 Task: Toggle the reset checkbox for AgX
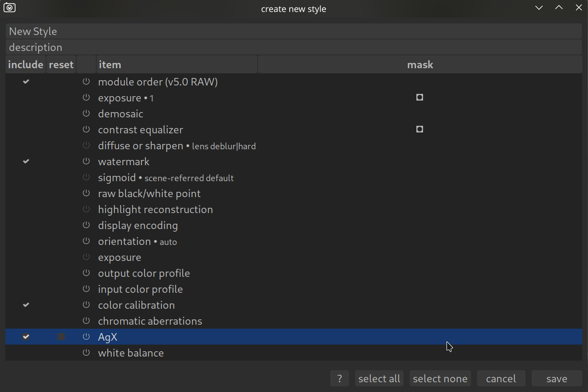(61, 337)
